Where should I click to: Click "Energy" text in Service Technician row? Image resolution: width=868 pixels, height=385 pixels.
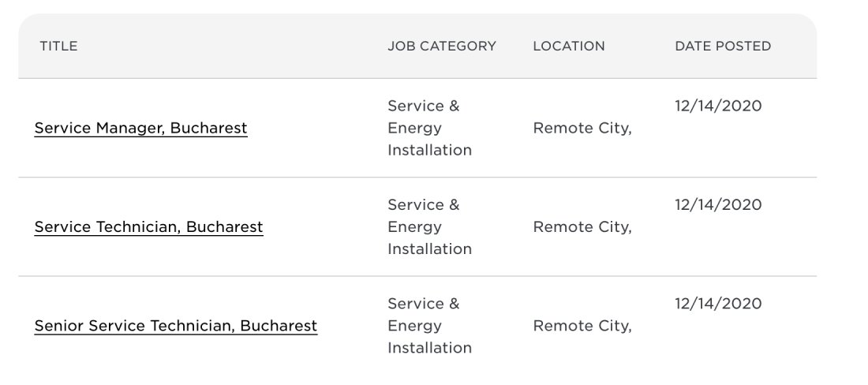tap(414, 227)
